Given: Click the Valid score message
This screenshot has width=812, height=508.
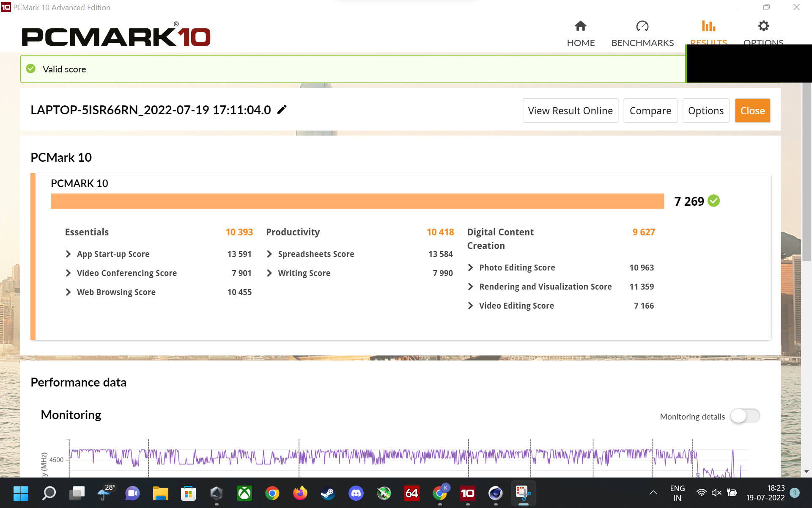Looking at the screenshot, I should click(64, 69).
